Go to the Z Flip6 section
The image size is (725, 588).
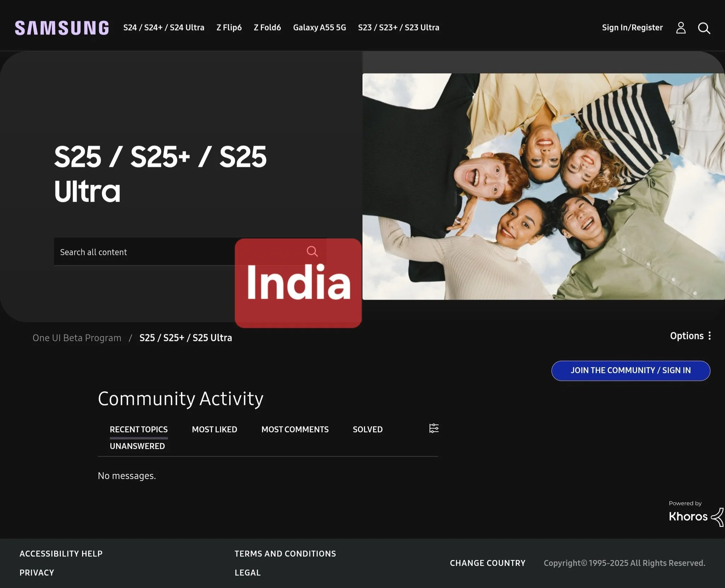coord(229,28)
